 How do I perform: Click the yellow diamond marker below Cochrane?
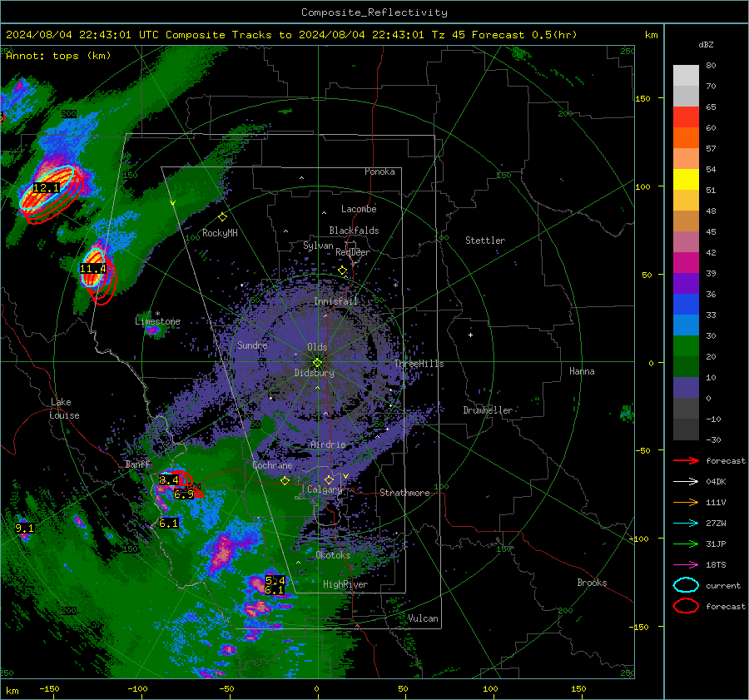coord(285,480)
